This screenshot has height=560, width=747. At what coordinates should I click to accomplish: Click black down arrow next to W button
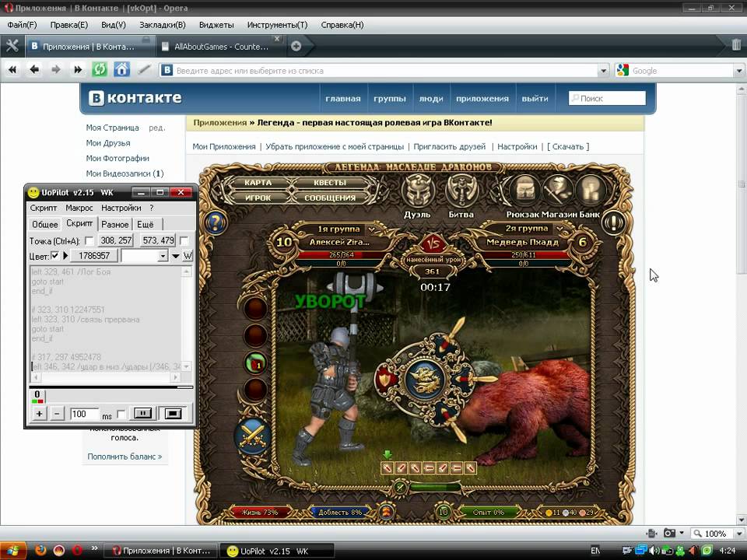175,256
